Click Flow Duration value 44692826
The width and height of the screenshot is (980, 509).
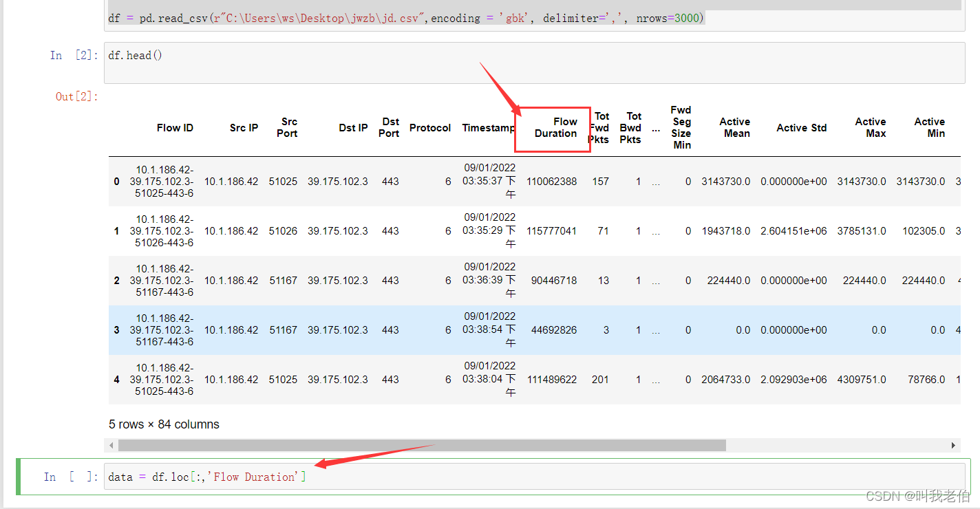(x=554, y=330)
